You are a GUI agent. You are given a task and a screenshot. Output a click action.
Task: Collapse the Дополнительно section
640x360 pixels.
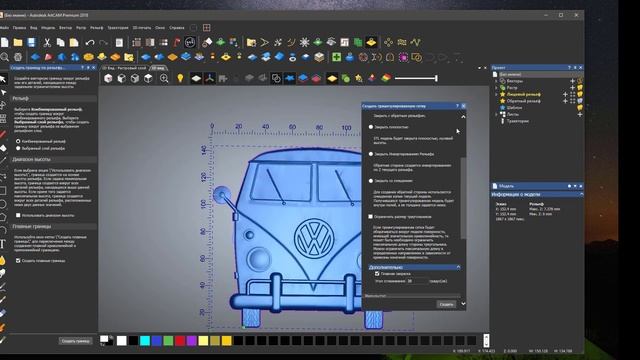(x=458, y=267)
